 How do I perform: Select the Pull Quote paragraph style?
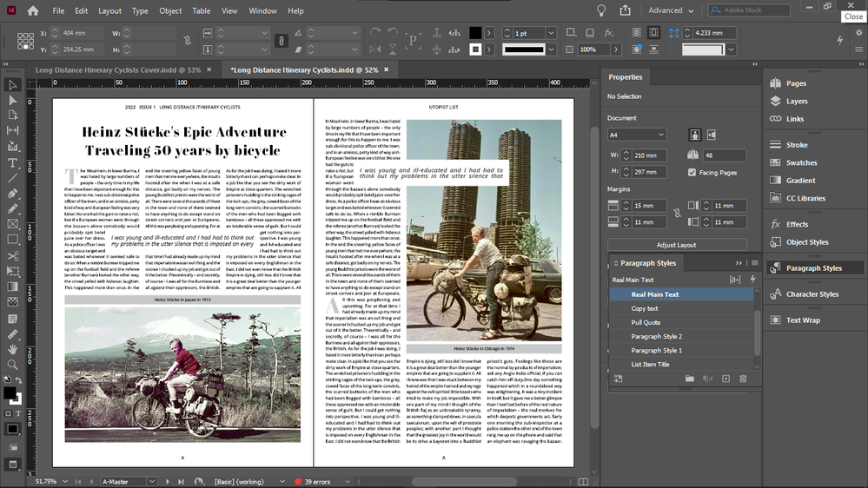pos(646,322)
